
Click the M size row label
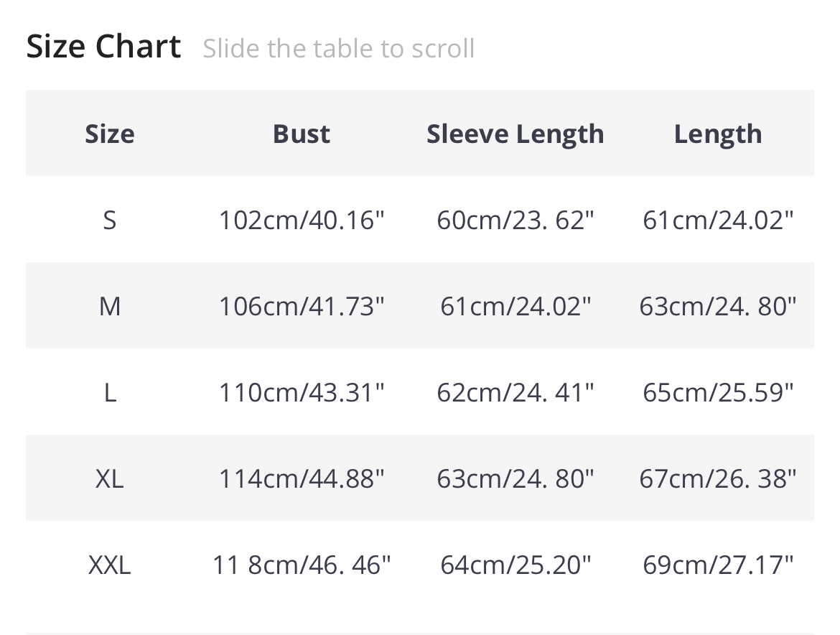pyautogui.click(x=110, y=307)
